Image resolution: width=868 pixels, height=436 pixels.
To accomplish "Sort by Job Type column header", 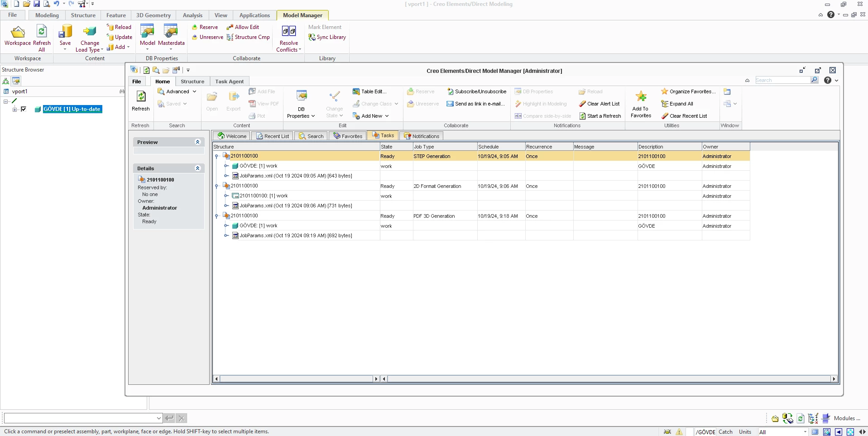I will [445, 147].
